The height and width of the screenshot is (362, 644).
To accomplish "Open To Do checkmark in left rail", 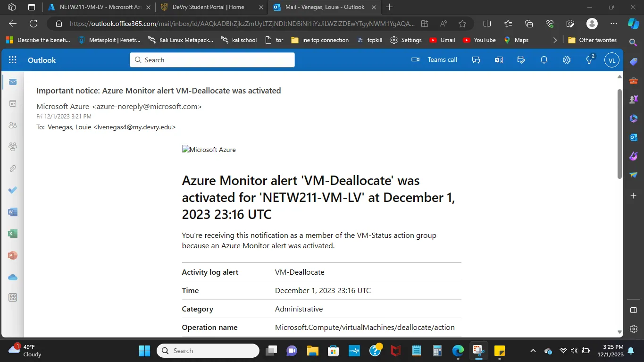I will (x=13, y=190).
